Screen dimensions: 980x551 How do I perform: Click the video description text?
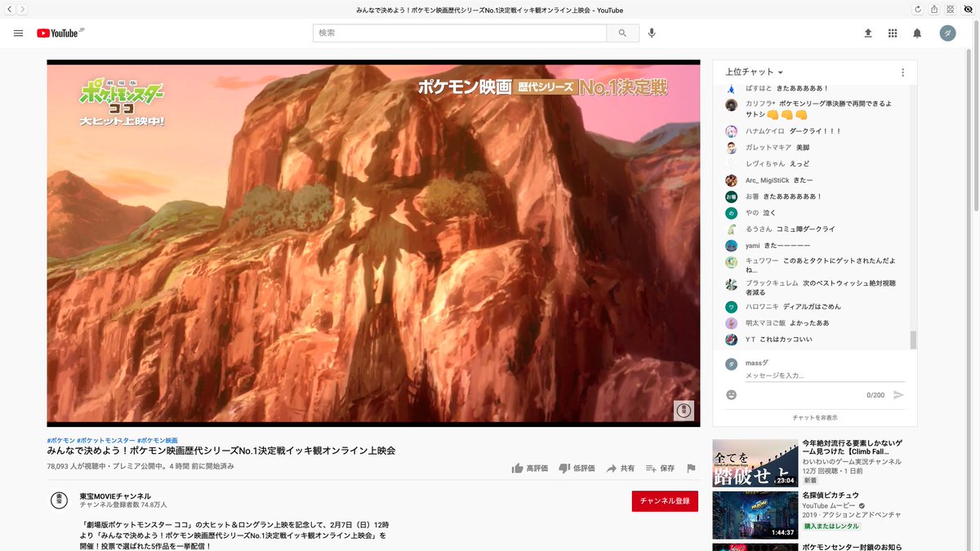point(233,535)
